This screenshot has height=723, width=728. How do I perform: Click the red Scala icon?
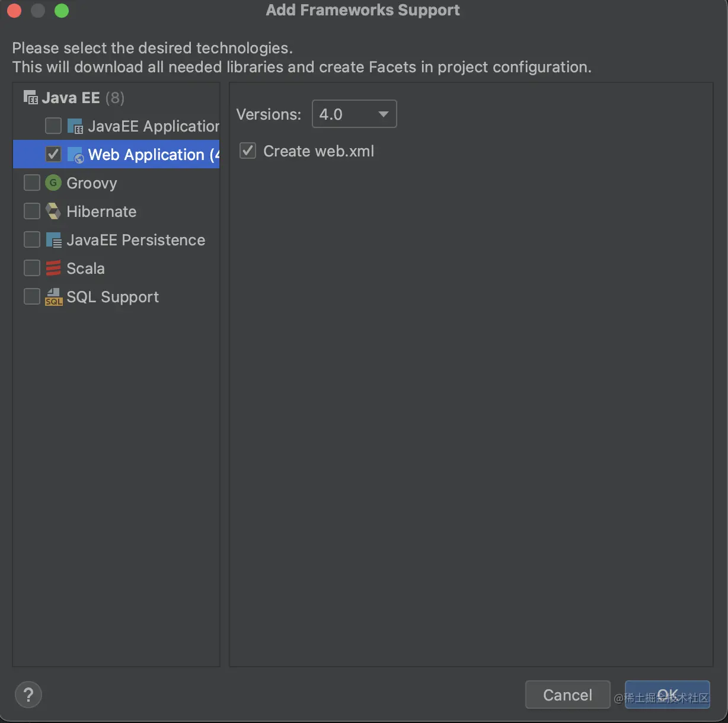coord(53,268)
